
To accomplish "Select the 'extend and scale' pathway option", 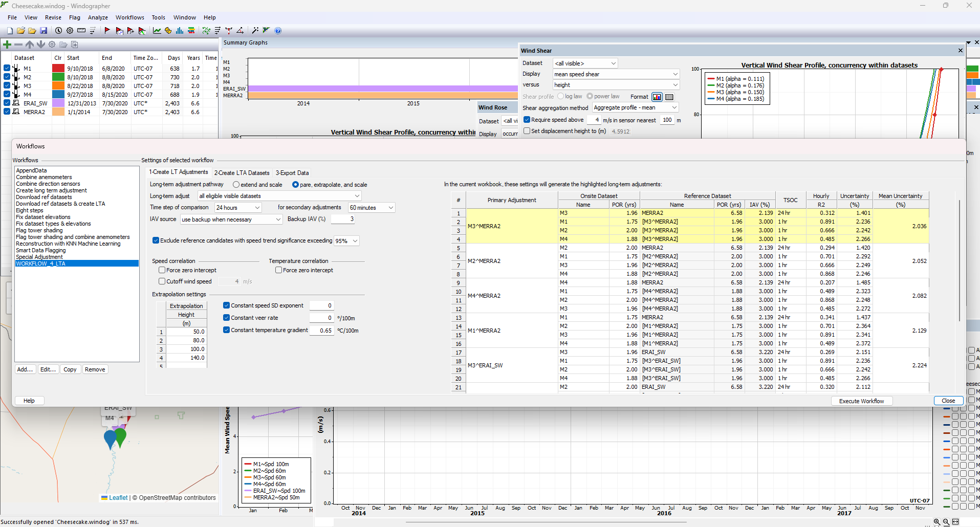I will pyautogui.click(x=236, y=185).
